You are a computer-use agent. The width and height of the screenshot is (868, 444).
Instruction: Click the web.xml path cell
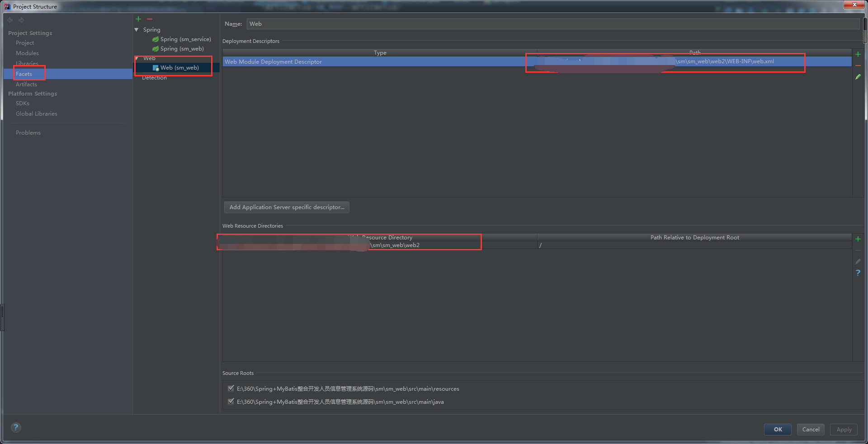point(694,61)
